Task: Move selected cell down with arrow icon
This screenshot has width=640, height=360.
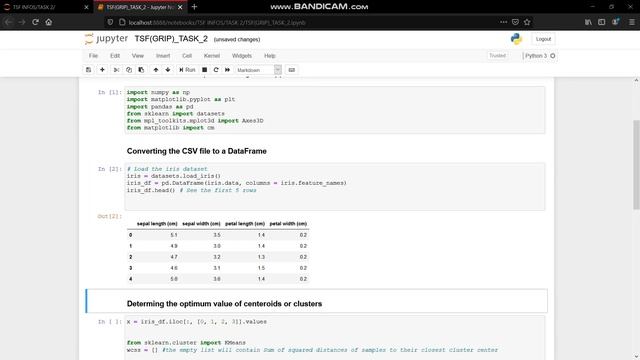Action: click(x=168, y=70)
